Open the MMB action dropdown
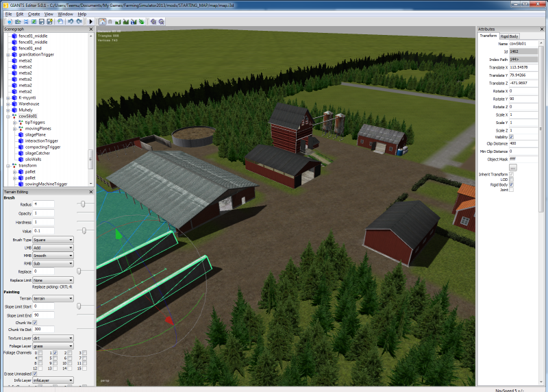This screenshot has width=548, height=392. pyautogui.click(x=53, y=256)
